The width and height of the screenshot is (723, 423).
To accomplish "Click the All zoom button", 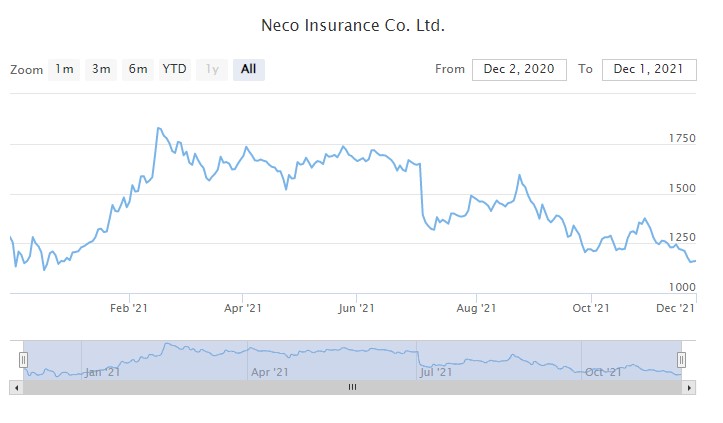I will point(249,69).
